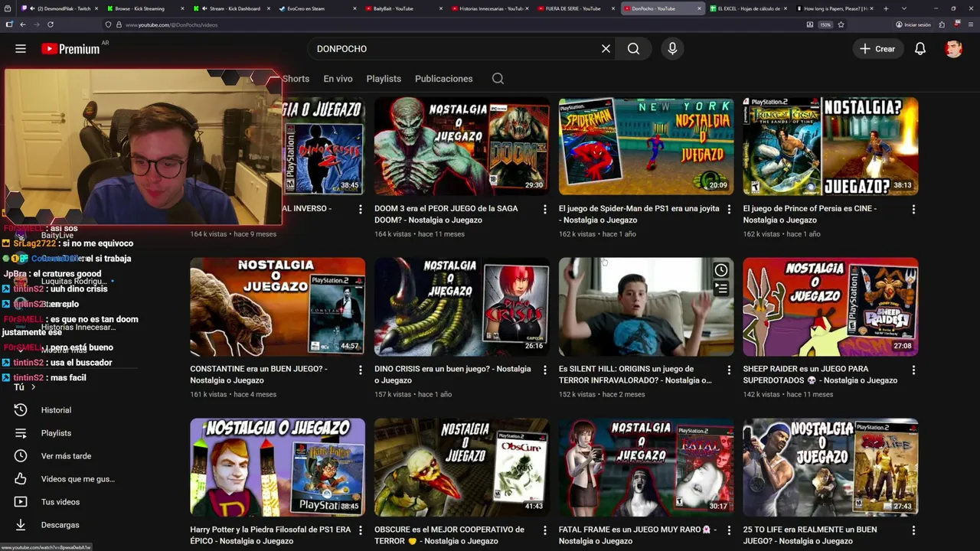Switch to EvoCreo en Steam tab

[318, 8]
